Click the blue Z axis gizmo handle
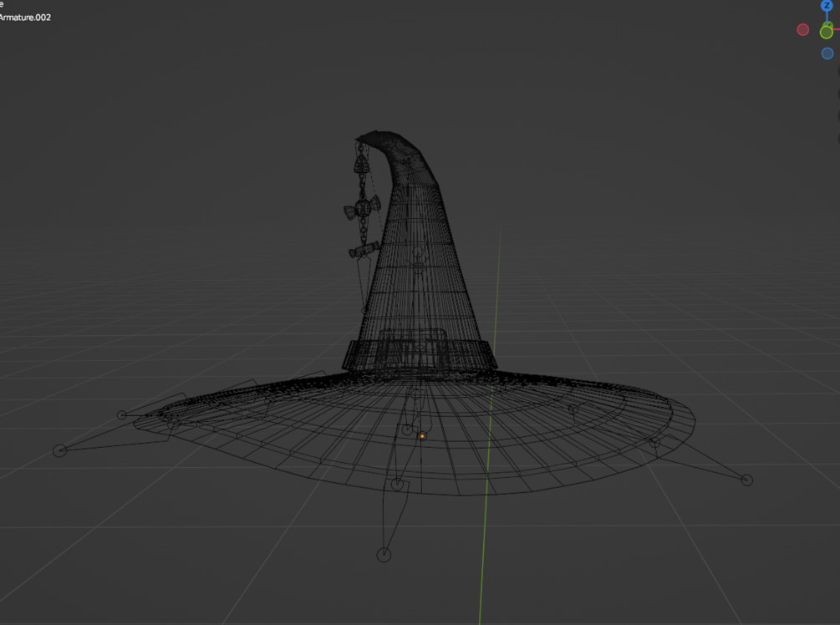Image resolution: width=840 pixels, height=625 pixels. 827,6
